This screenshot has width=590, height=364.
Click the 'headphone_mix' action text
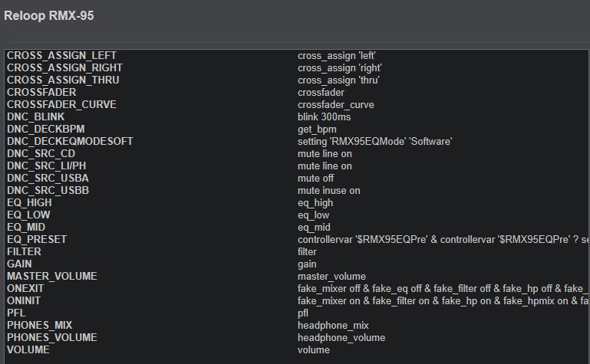click(333, 325)
